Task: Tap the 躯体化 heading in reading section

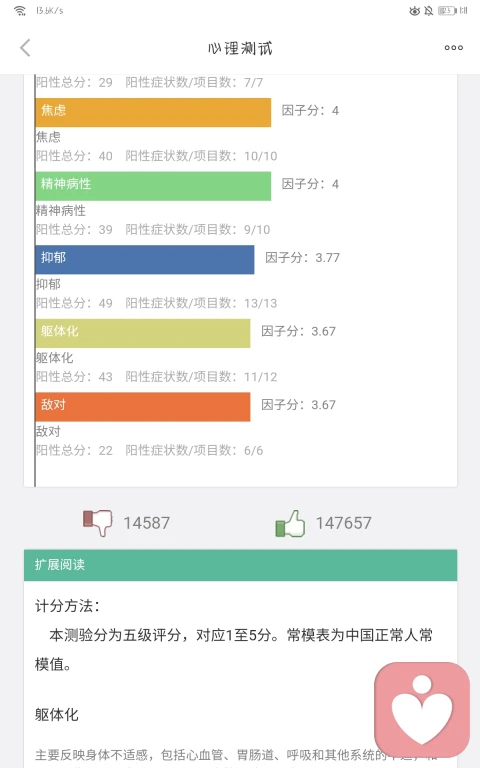Action: pyautogui.click(x=56, y=715)
